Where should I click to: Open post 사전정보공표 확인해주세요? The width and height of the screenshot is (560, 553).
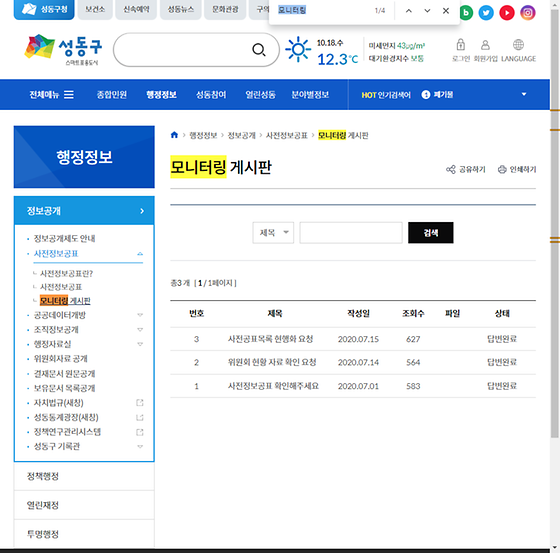pyautogui.click(x=273, y=386)
